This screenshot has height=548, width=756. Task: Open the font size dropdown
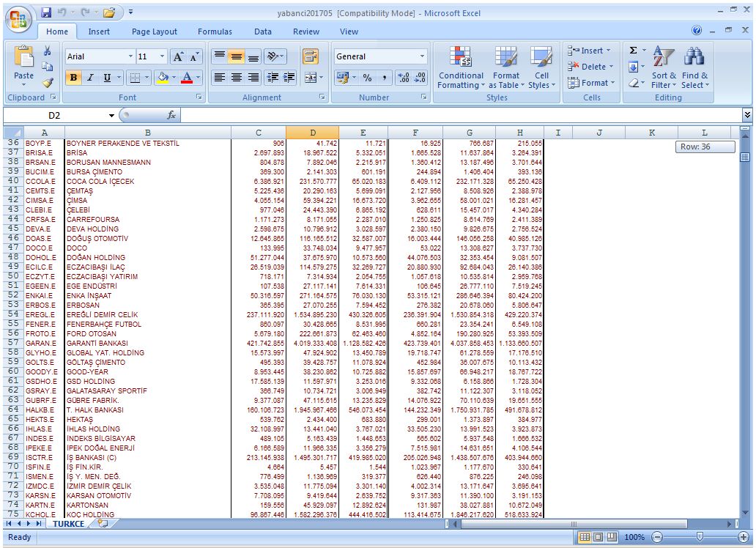162,56
